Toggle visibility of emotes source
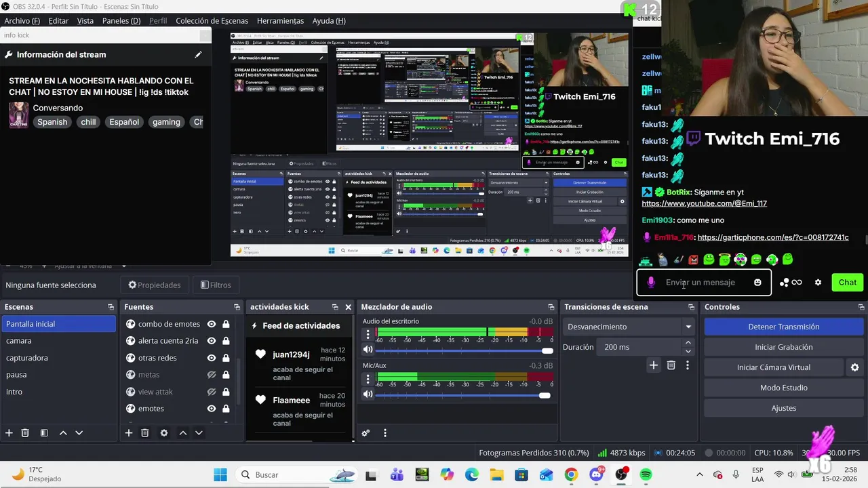 (x=212, y=409)
